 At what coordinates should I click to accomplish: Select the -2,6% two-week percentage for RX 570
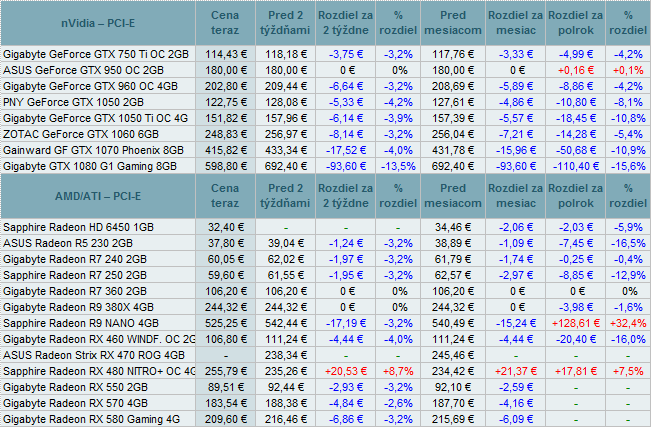click(398, 403)
